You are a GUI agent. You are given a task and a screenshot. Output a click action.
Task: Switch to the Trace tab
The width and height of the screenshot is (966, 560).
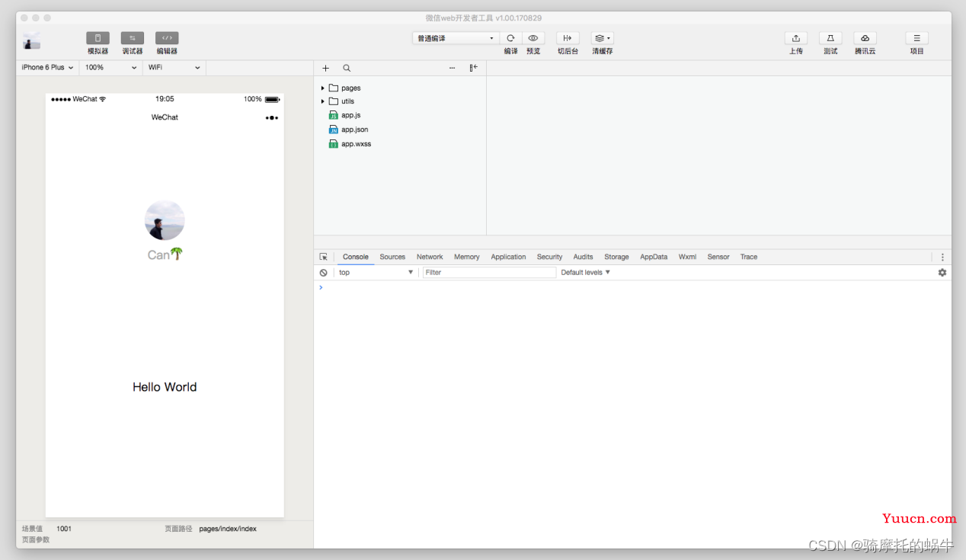(749, 257)
